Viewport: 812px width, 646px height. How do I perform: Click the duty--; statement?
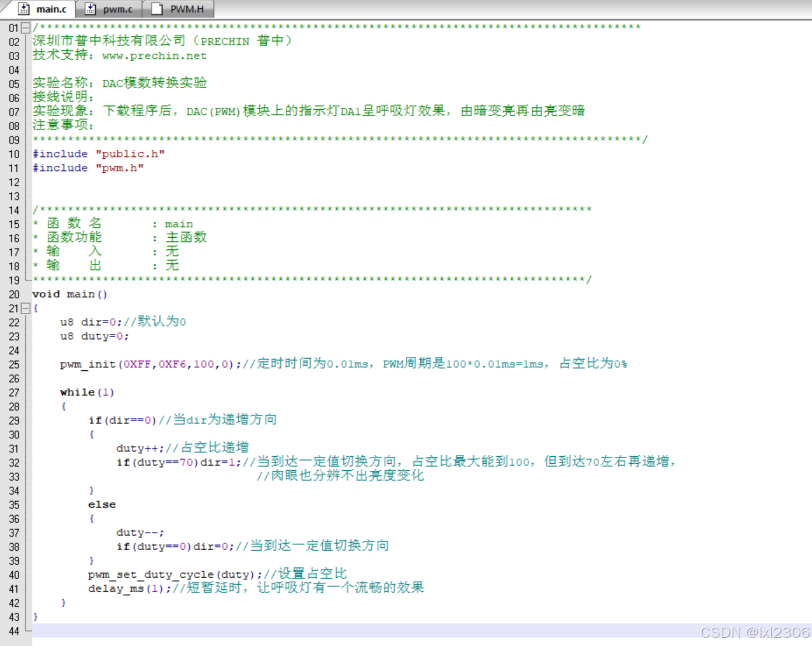coord(140,533)
